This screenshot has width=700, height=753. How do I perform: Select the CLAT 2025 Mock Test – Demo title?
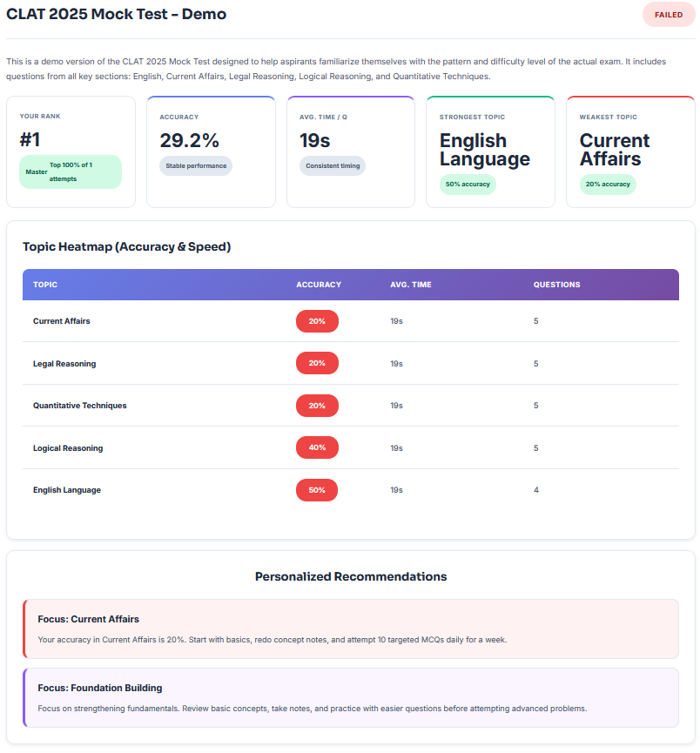pos(117,15)
